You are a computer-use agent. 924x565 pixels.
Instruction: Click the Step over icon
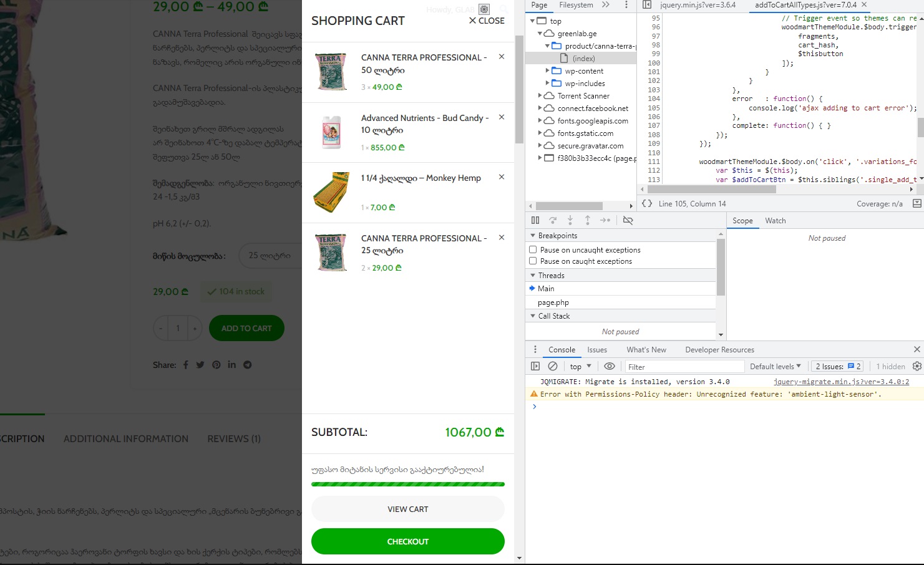pos(553,220)
